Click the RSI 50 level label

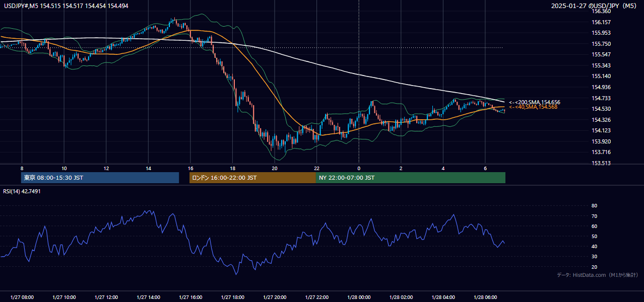point(594,236)
